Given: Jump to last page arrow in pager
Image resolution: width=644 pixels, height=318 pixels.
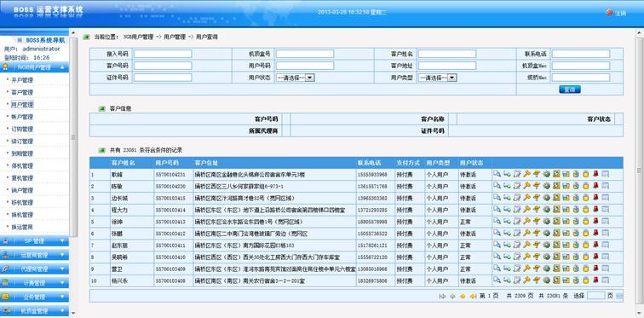Looking at the screenshot, I should 473,296.
